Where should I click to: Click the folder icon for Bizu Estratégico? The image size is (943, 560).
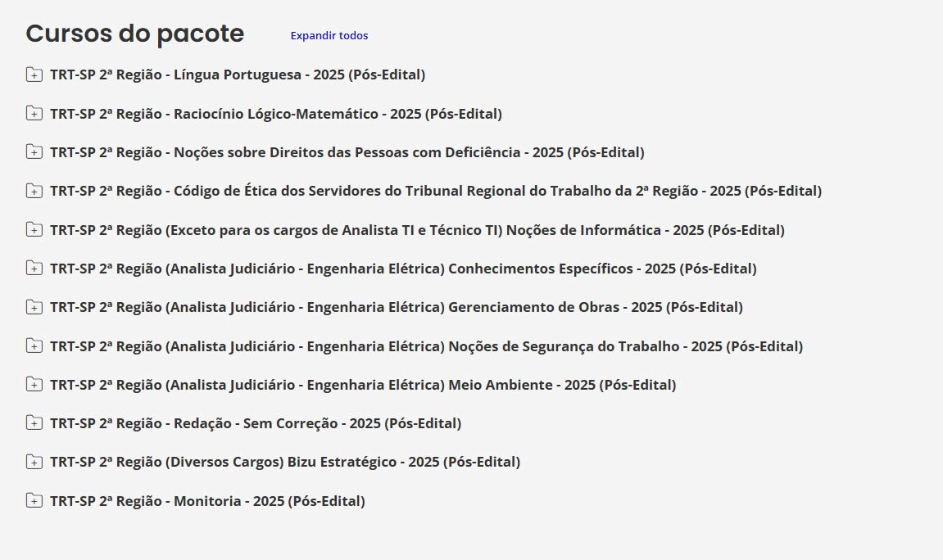[34, 462]
